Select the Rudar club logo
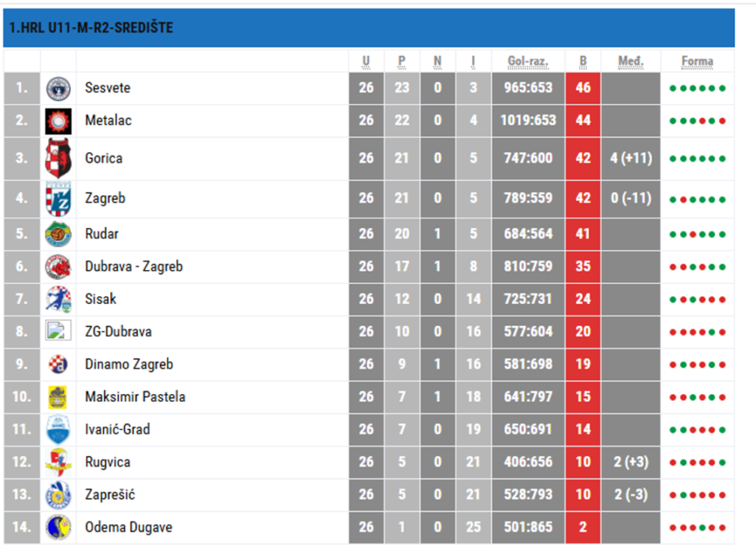The image size is (756, 554). coord(59,234)
